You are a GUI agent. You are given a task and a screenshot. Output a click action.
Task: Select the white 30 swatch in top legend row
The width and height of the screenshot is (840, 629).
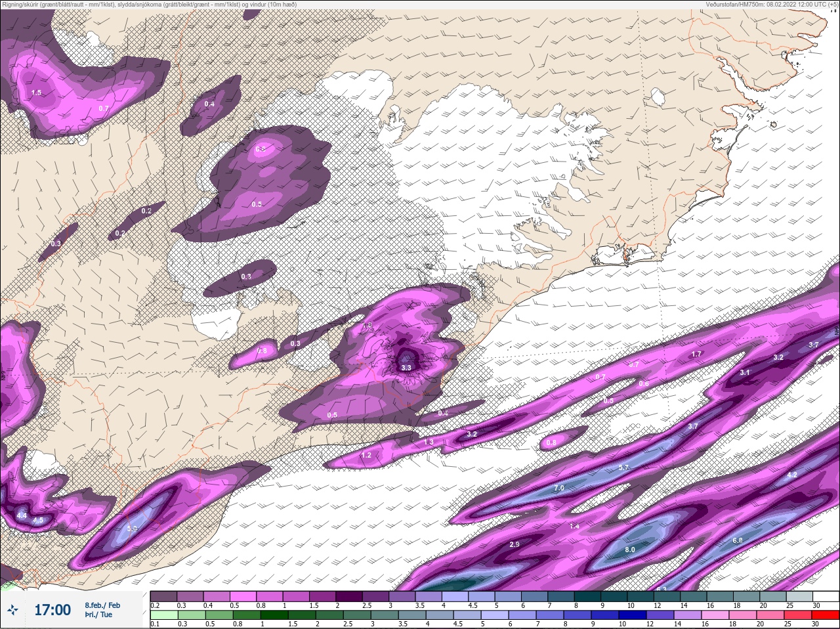[828, 596]
